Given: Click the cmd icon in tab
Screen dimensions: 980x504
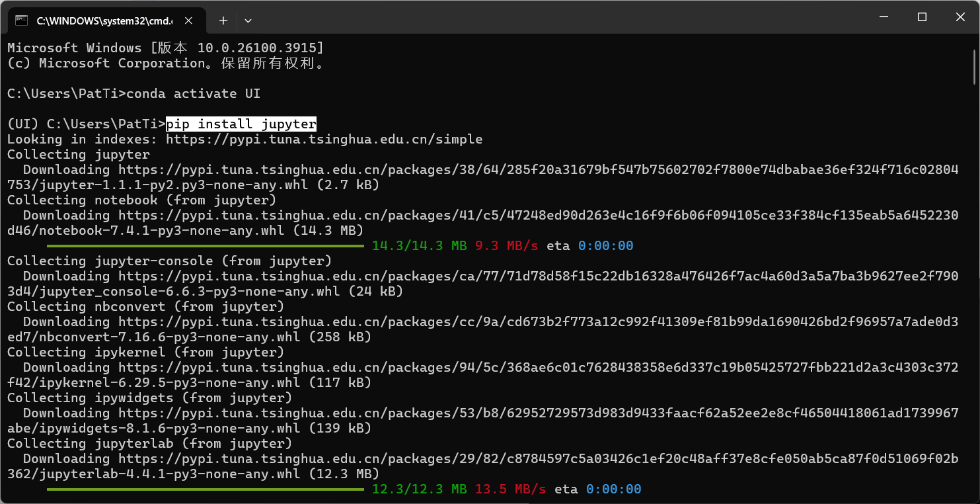Looking at the screenshot, I should 22,21.
